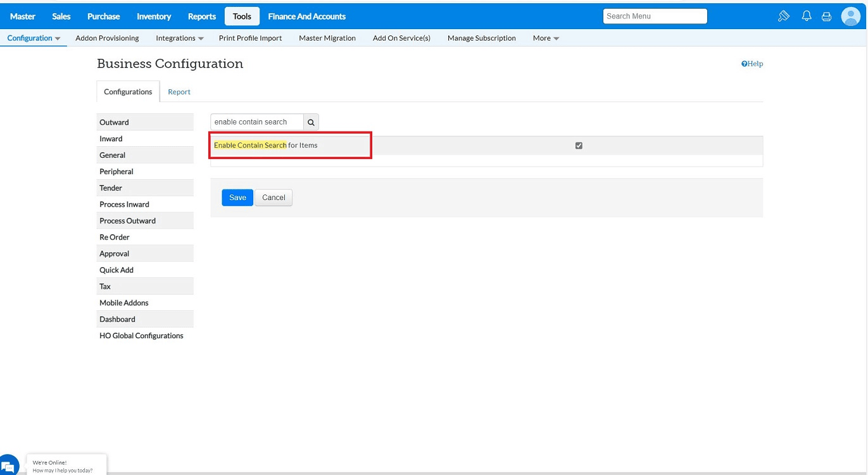Screen dimensions: 868x475
Task: Open the notifications bell
Action: 807,16
